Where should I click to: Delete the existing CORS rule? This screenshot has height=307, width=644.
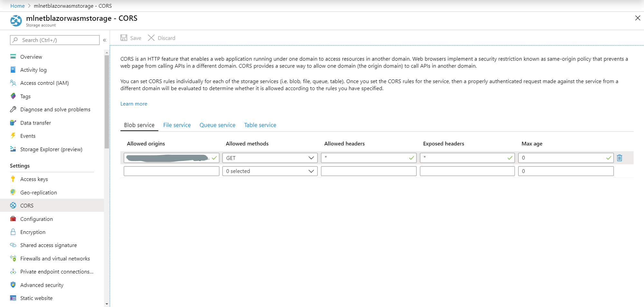(x=620, y=158)
